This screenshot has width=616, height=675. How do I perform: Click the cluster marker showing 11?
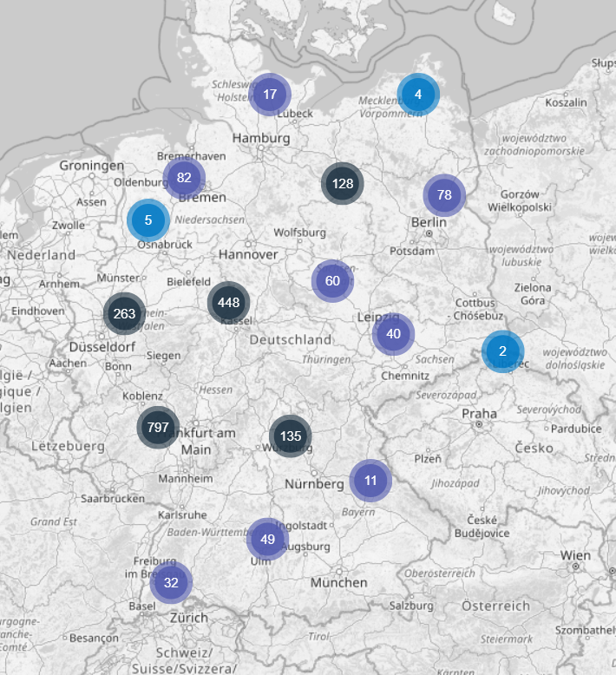point(370,481)
